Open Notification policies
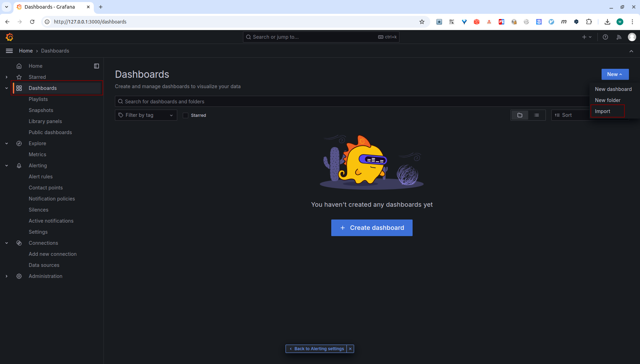The image size is (640, 364). click(x=52, y=199)
